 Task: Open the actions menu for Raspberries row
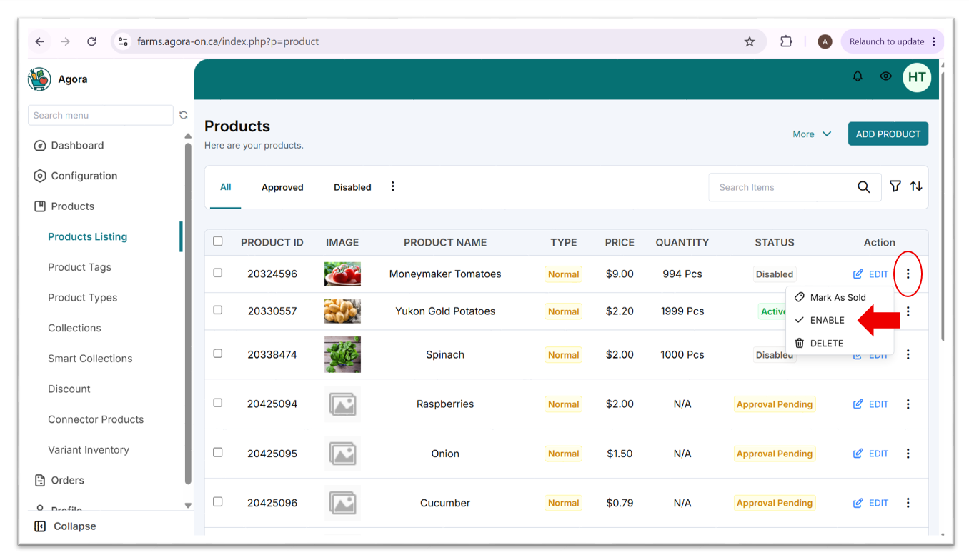click(x=908, y=404)
